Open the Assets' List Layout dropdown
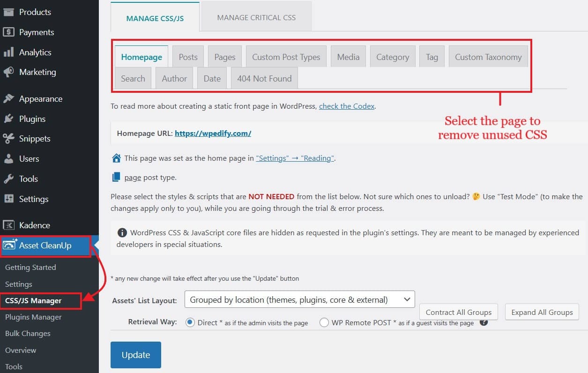588x373 pixels. pyautogui.click(x=300, y=299)
